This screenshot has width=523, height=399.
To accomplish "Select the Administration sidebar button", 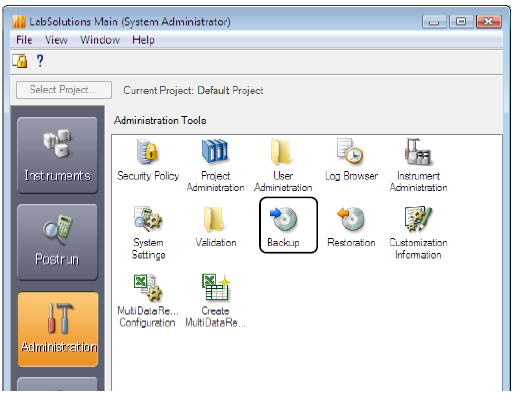I will pos(58,329).
